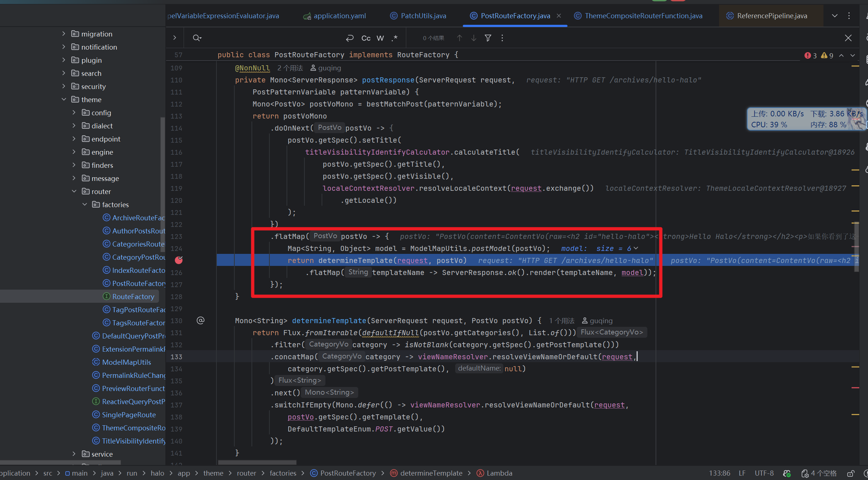Image resolution: width=868 pixels, height=480 pixels.
Task: Open the ModelMapUtils class file
Action: coord(126,362)
